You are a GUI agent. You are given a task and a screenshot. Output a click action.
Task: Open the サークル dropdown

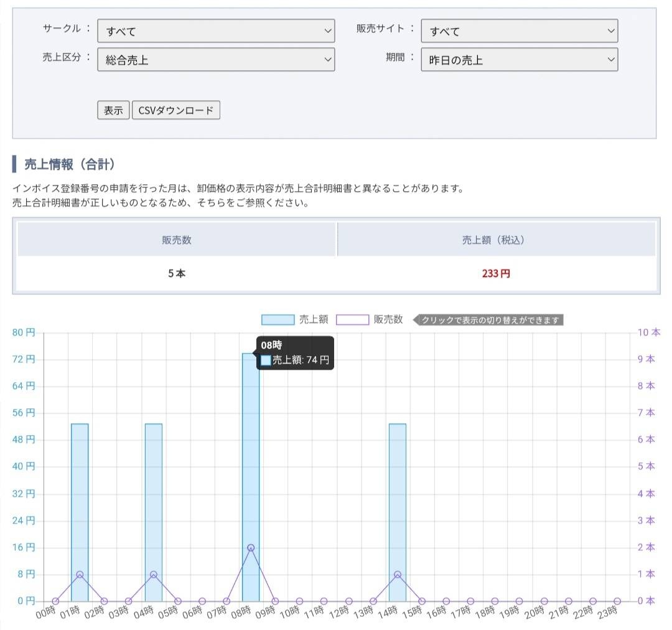click(215, 31)
